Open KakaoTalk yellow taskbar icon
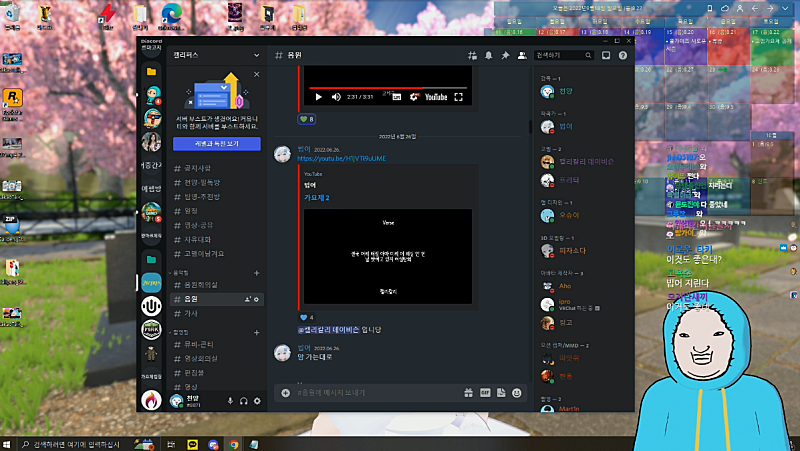 point(192,444)
